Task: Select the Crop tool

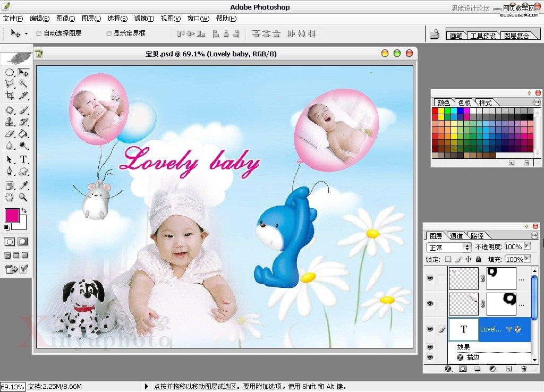Action: [8, 96]
